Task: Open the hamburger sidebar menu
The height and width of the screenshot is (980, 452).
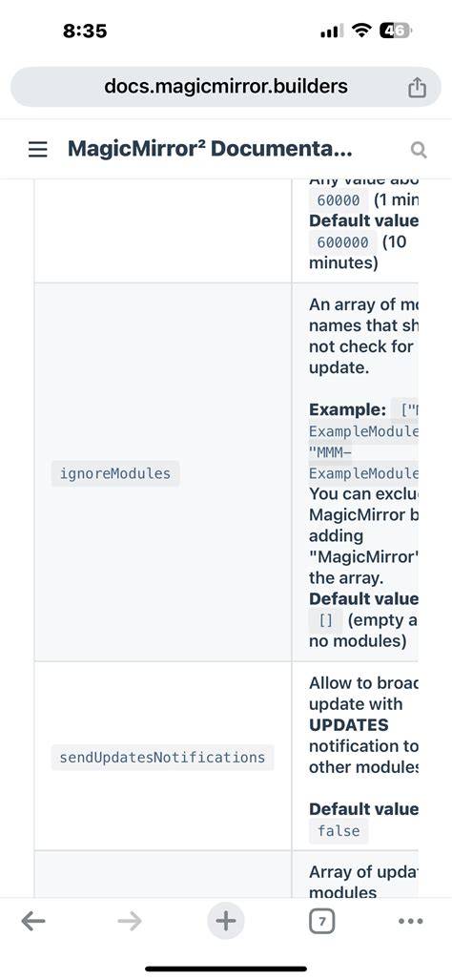Action: pos(38,150)
